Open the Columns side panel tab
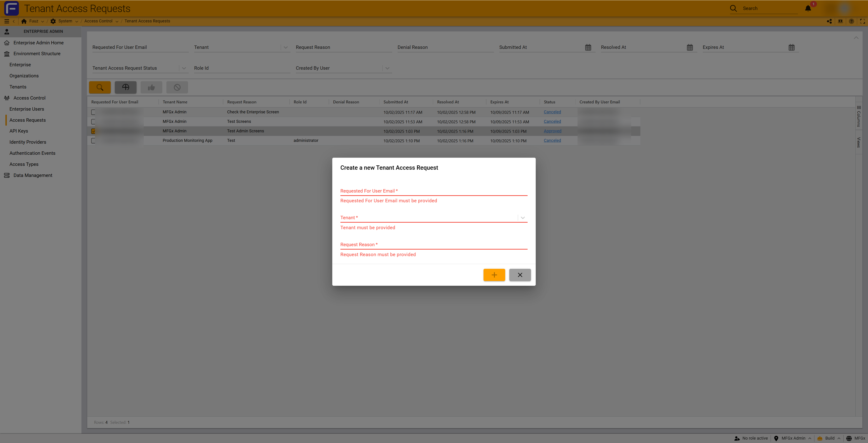Image resolution: width=868 pixels, height=443 pixels. tap(859, 116)
